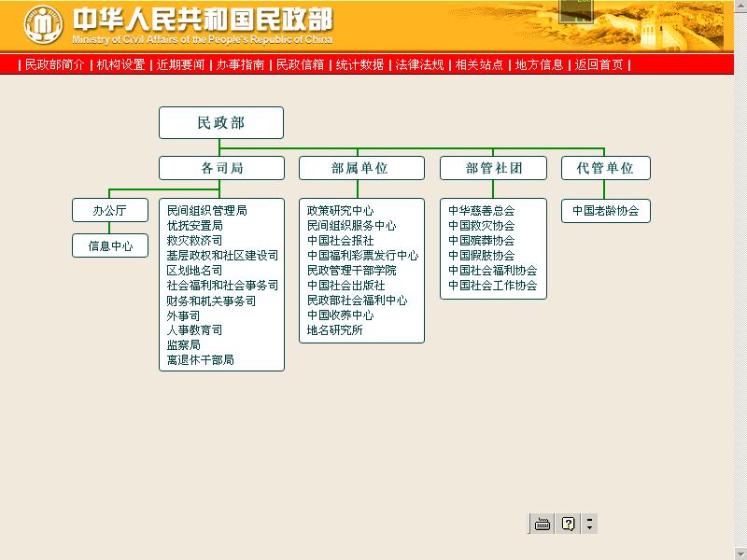Screen dimensions: 747x560
Task: Select 财务和机关事务司
Action: (x=212, y=301)
